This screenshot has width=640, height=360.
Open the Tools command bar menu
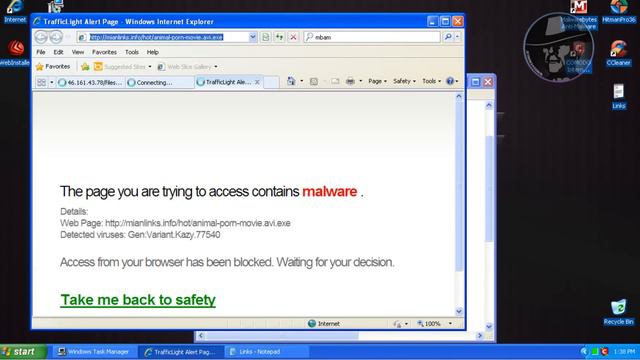point(431,81)
